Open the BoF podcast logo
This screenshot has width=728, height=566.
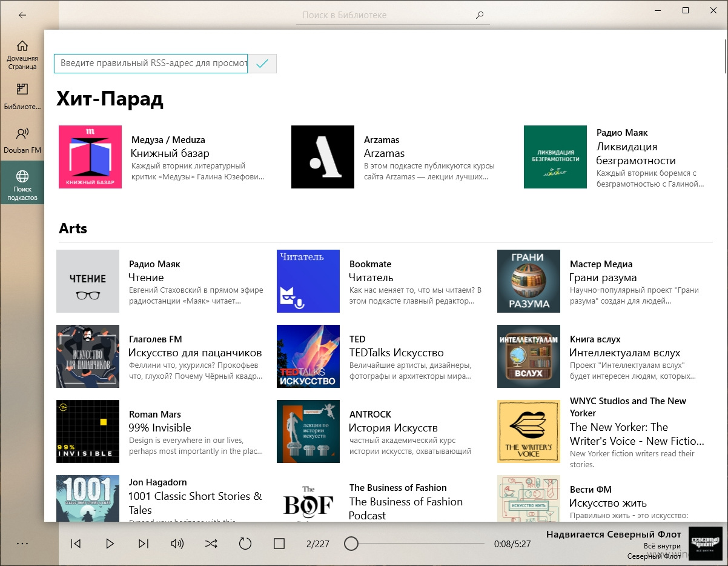[308, 498]
